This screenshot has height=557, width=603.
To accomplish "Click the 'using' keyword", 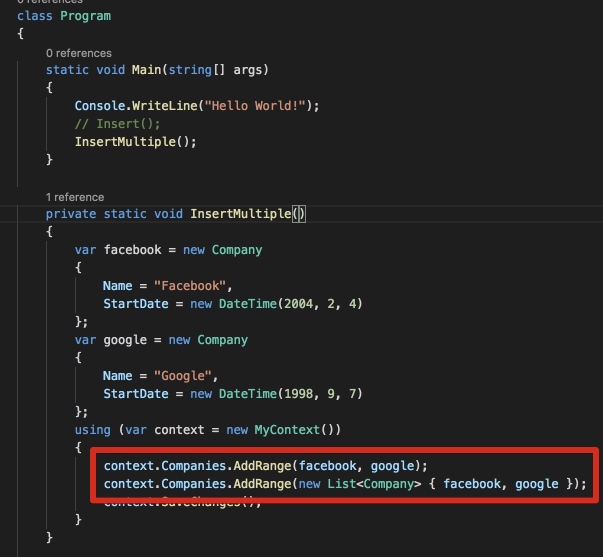I will pyautogui.click(x=93, y=430).
